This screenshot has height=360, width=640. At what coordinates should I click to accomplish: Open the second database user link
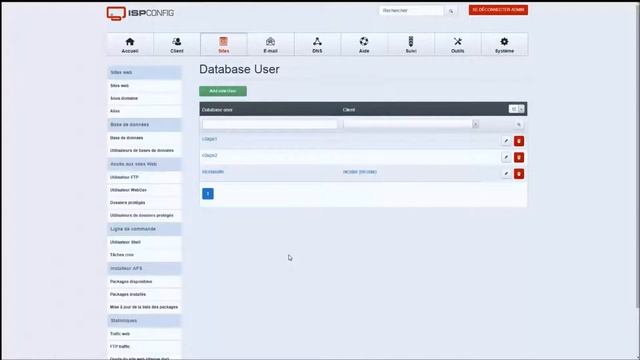(x=209, y=156)
